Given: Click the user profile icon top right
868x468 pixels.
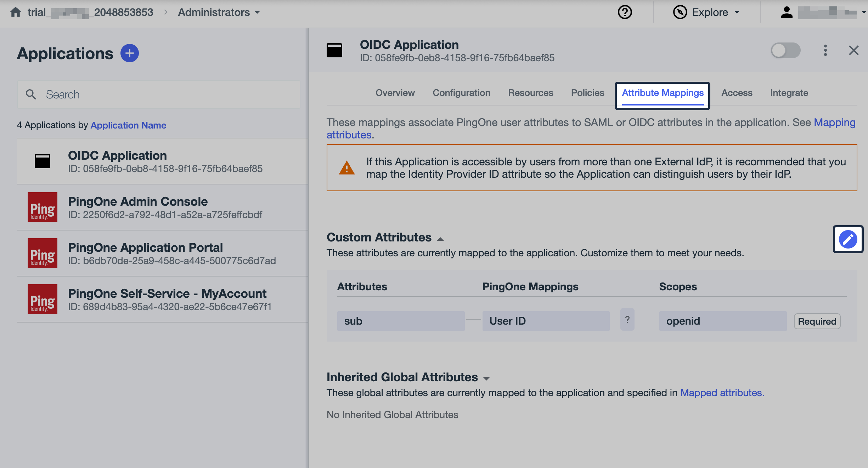Looking at the screenshot, I should [787, 12].
